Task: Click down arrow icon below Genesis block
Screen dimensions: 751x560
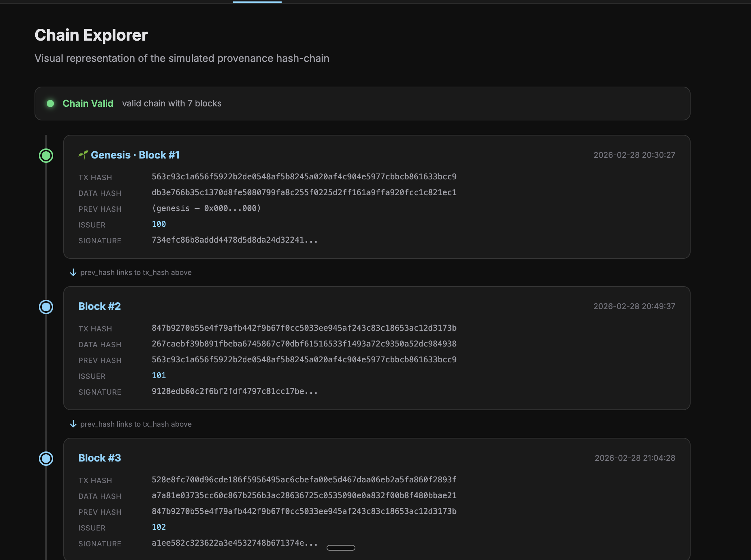Action: coord(73,272)
